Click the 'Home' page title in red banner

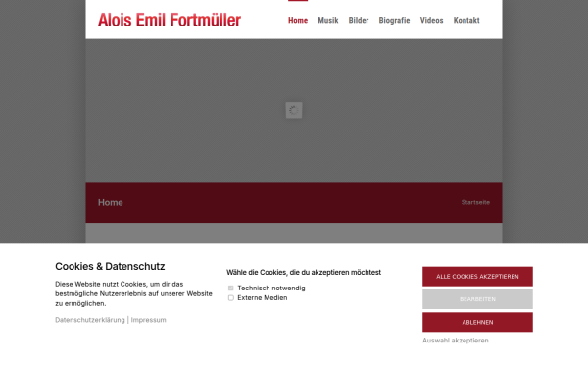click(x=110, y=202)
